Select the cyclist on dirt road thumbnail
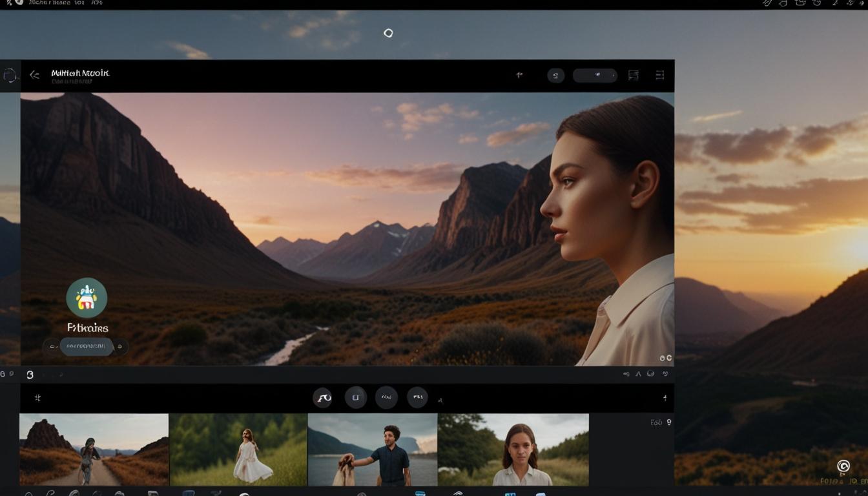The image size is (868, 496). pos(94,449)
